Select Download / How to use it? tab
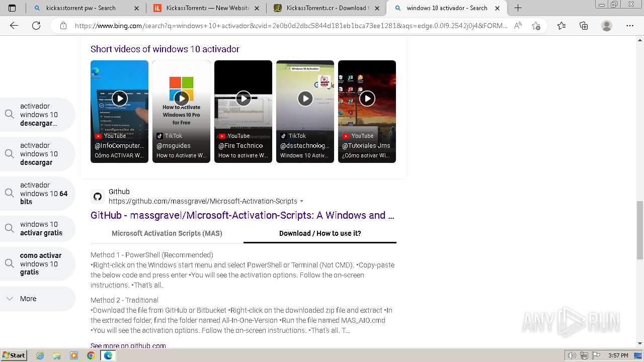Screen dimensions: 644x362 (x=320, y=233)
